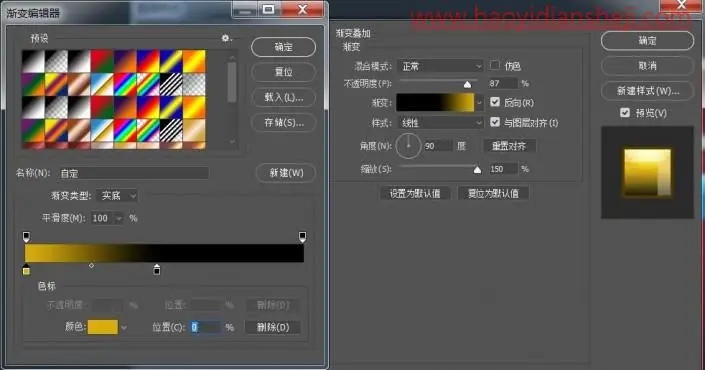Open 渐变类型 dropdown showing 实底

coord(117,196)
